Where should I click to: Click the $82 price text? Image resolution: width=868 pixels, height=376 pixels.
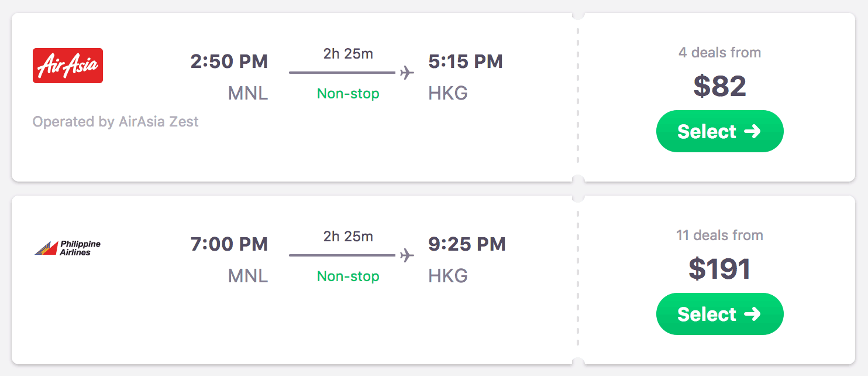[719, 86]
